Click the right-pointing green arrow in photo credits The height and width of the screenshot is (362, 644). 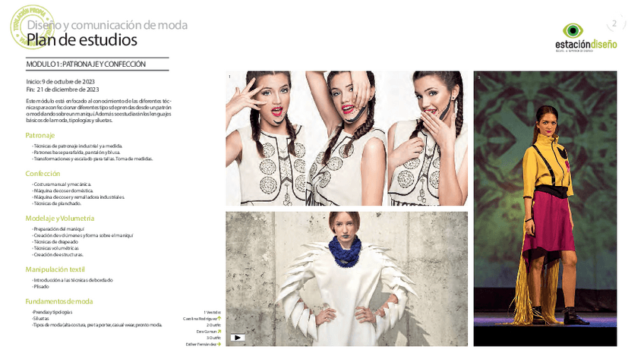(x=219, y=345)
